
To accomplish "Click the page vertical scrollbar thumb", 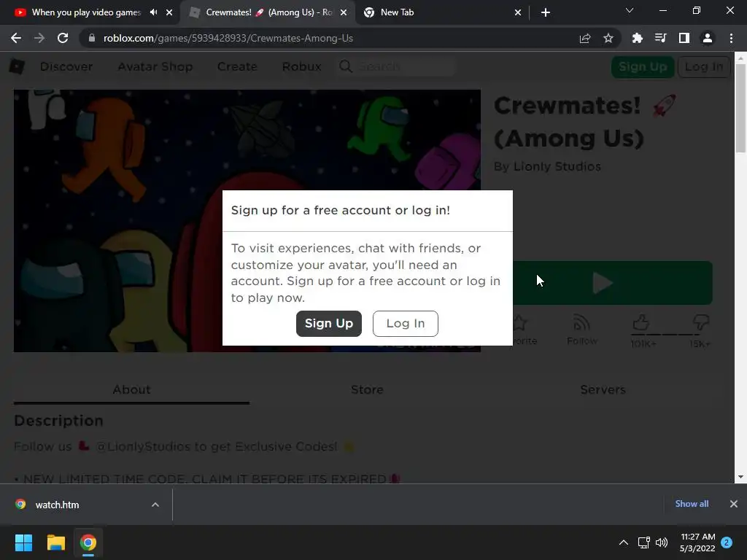I will (x=740, y=108).
